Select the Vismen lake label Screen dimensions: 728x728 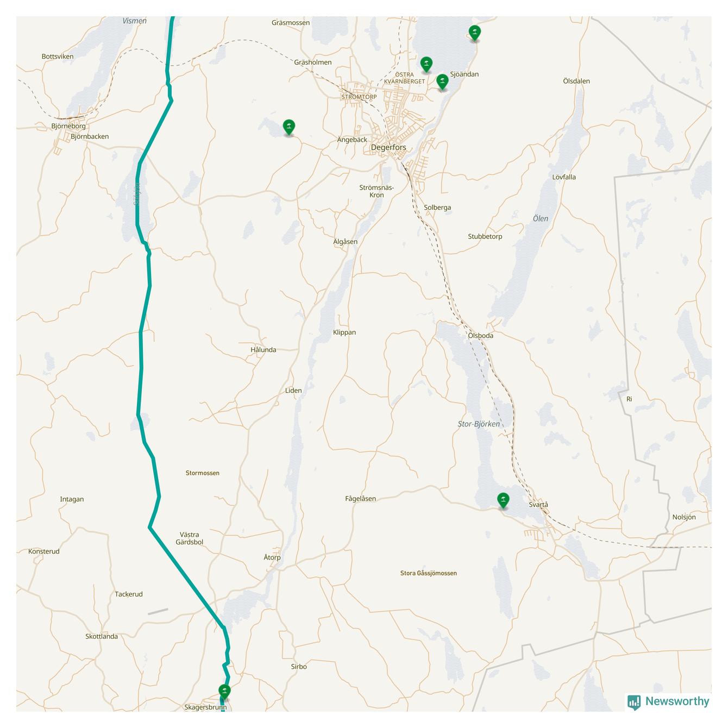click(x=134, y=21)
